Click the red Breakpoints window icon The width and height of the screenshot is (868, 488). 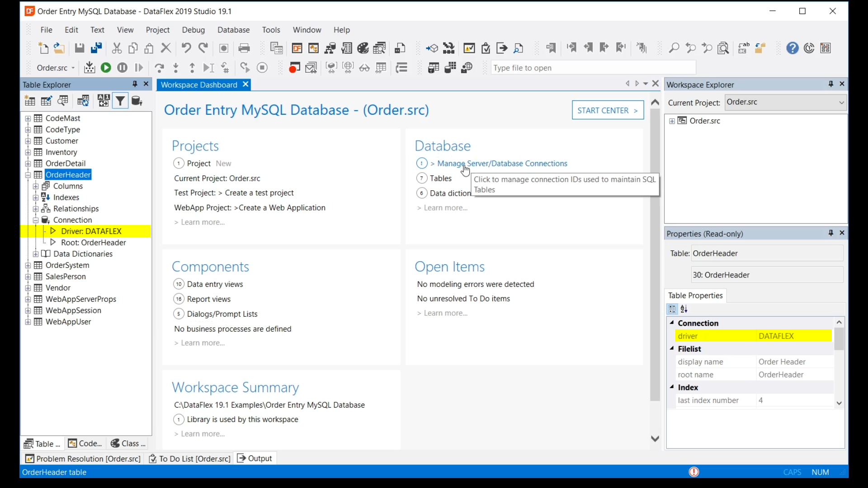pos(294,68)
